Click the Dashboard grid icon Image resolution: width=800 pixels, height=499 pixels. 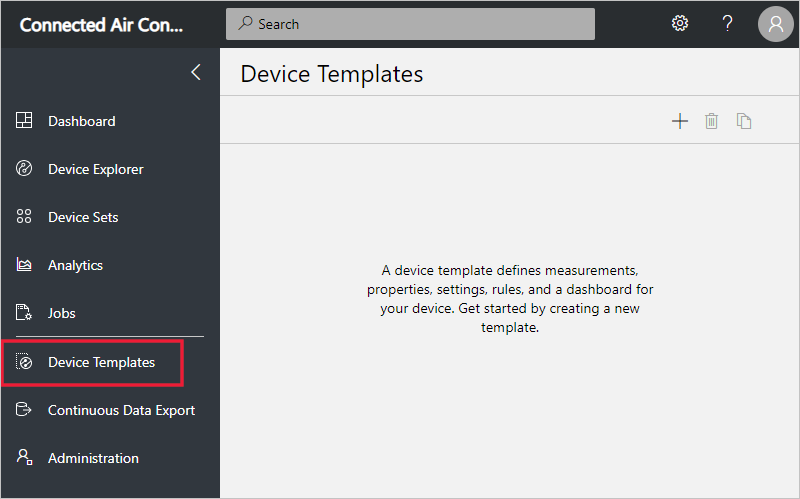coord(24,120)
